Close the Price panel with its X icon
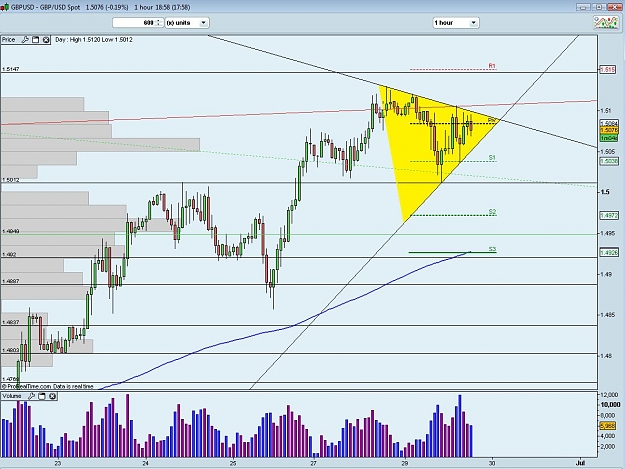This screenshot has height=469, width=625. [x=46, y=39]
